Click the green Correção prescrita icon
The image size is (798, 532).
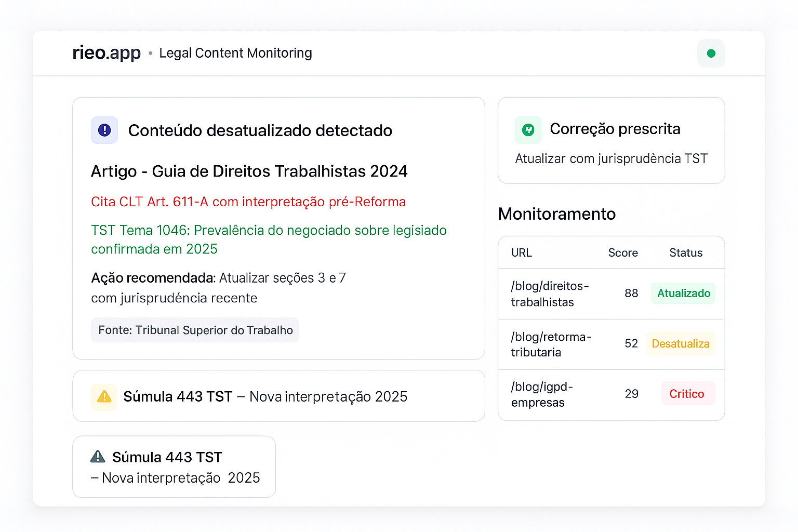point(528,130)
